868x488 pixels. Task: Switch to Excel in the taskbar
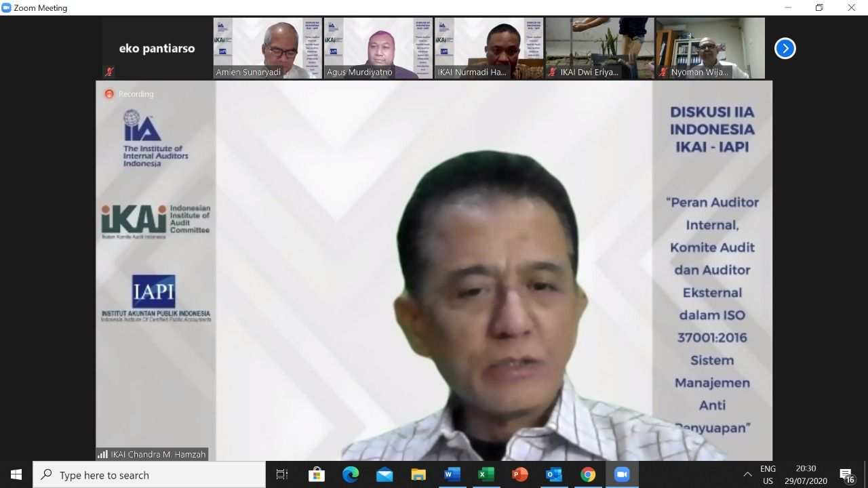pyautogui.click(x=486, y=474)
